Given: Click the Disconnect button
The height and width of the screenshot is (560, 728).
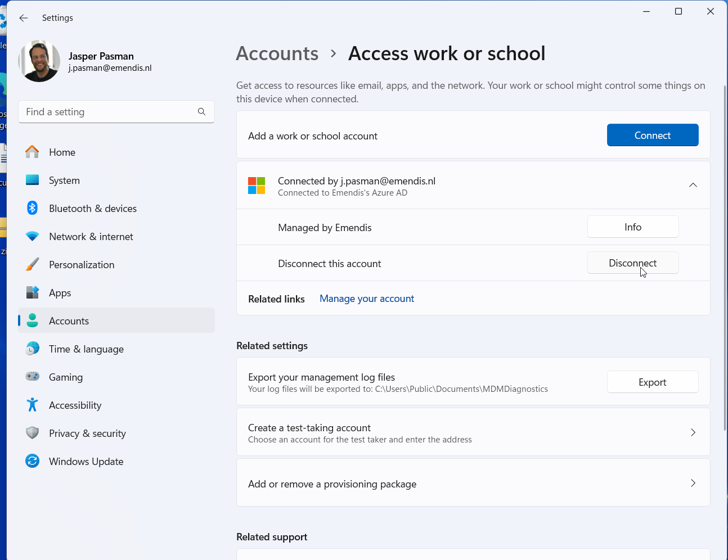Looking at the screenshot, I should tap(632, 263).
